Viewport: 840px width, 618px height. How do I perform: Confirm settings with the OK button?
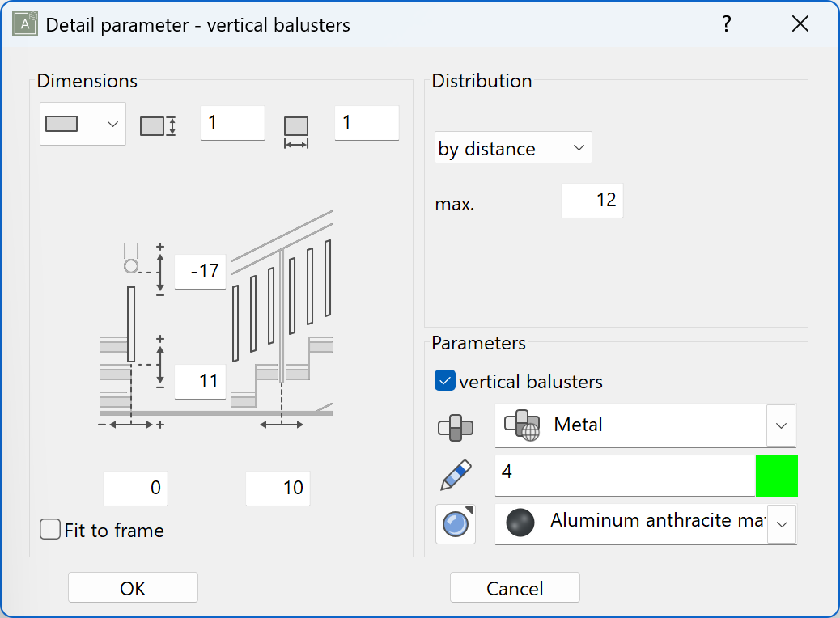[x=132, y=587]
